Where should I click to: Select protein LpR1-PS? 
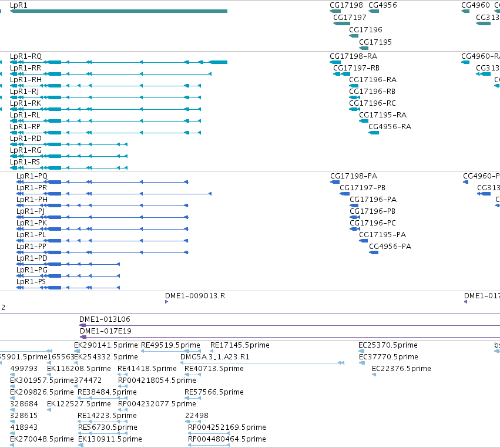click(68, 288)
